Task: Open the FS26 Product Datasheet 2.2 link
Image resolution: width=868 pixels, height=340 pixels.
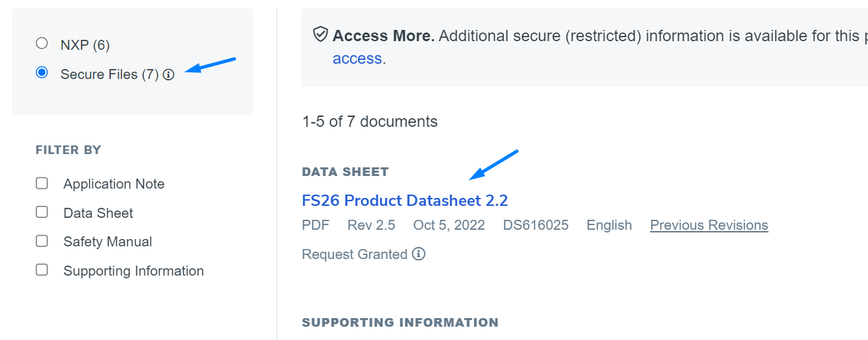Action: (404, 201)
